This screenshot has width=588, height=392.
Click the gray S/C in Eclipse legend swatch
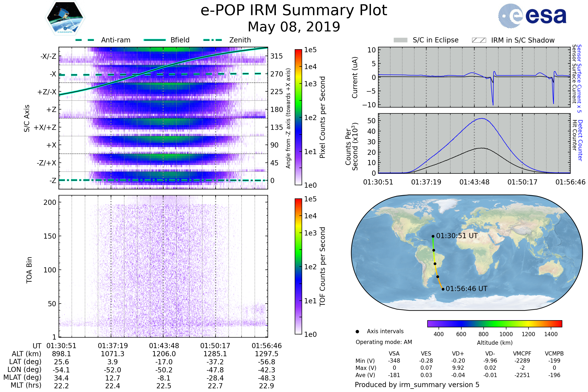[400, 40]
